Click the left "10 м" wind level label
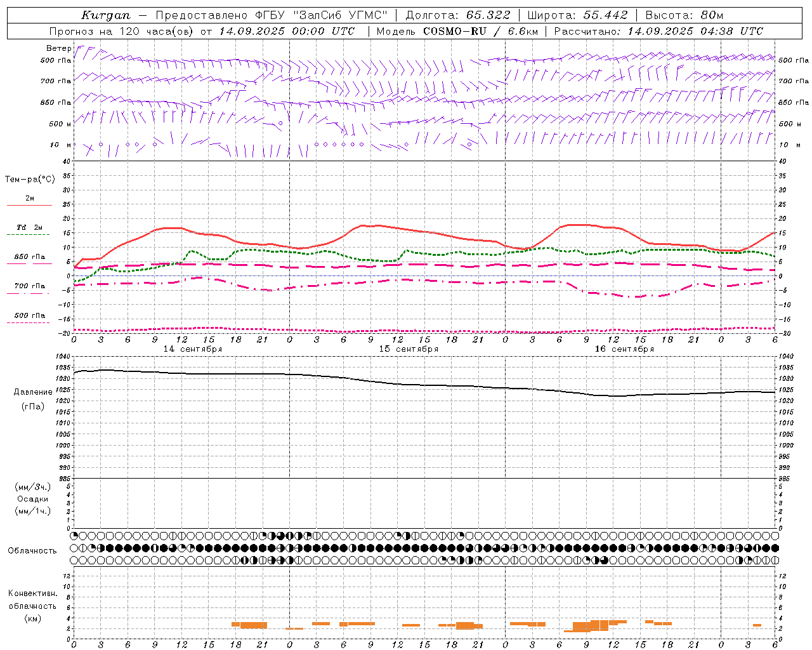This screenshot has width=812, height=650. coord(61,145)
